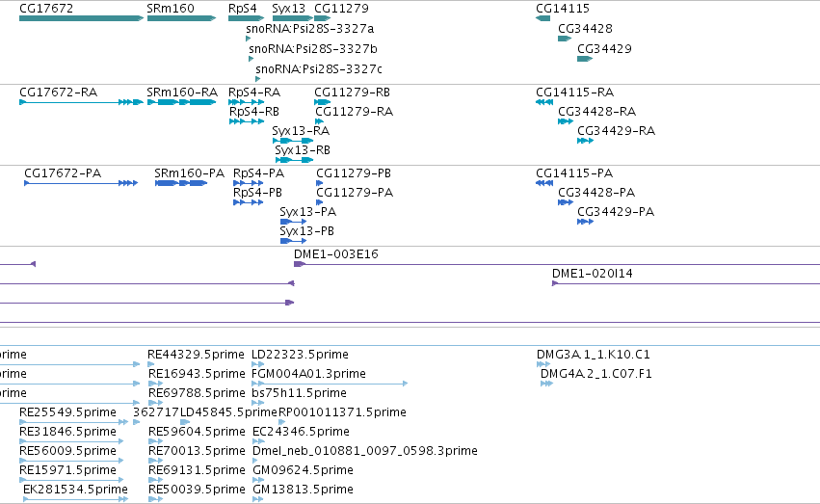Viewport: 820px width, 504px height.
Task: Click the FGM004A01.3prime EST label
Action: click(x=308, y=374)
